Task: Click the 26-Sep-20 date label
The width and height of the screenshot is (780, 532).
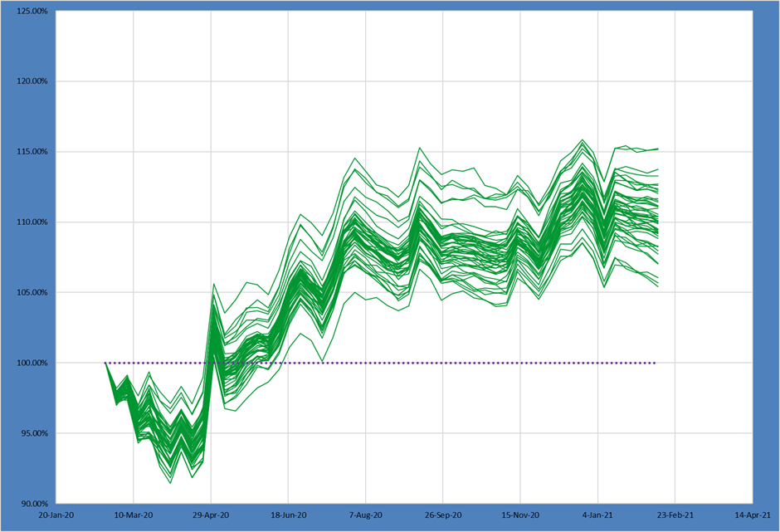Action: [443, 515]
